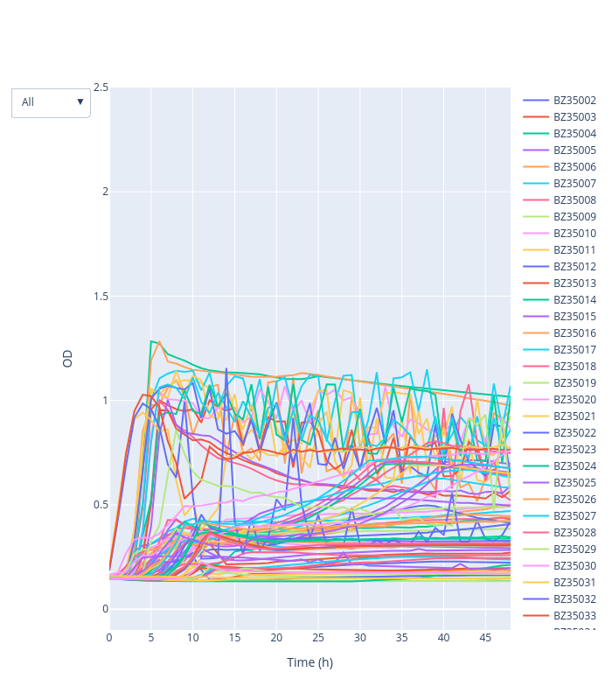Click BZ35014 green line swatch
The width and height of the screenshot is (612, 700).
(x=536, y=300)
